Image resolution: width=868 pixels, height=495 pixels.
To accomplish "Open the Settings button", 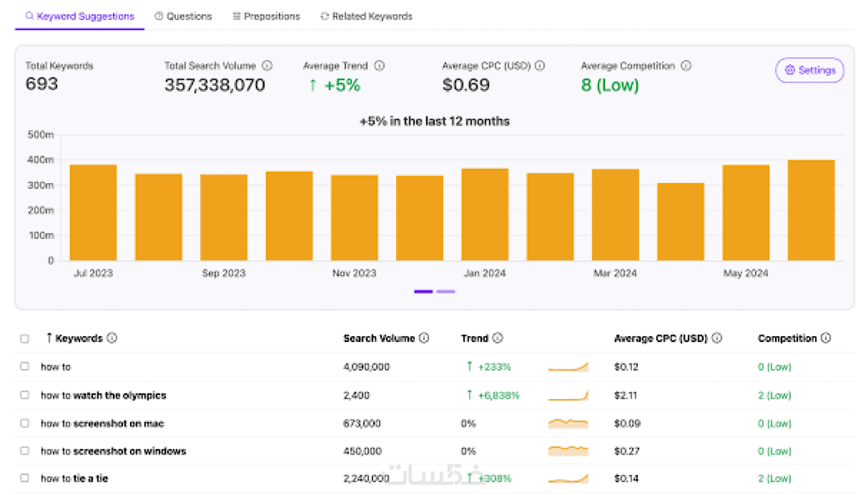I will 809,70.
